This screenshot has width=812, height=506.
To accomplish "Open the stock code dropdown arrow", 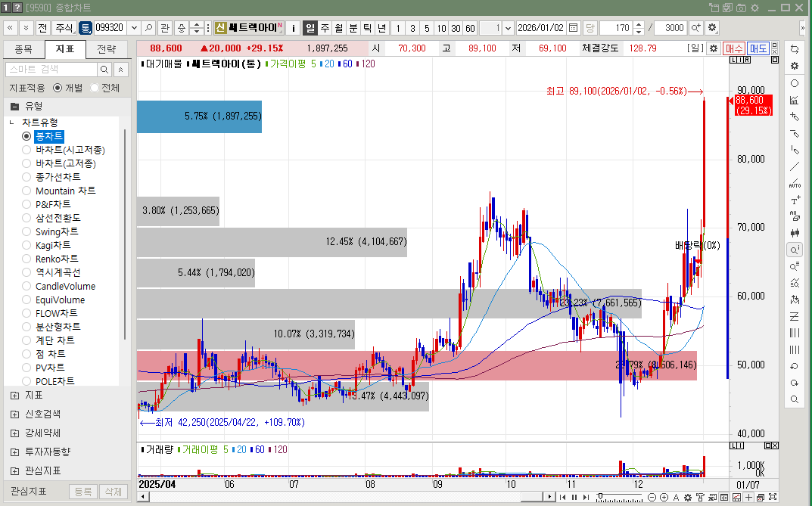I will point(134,28).
